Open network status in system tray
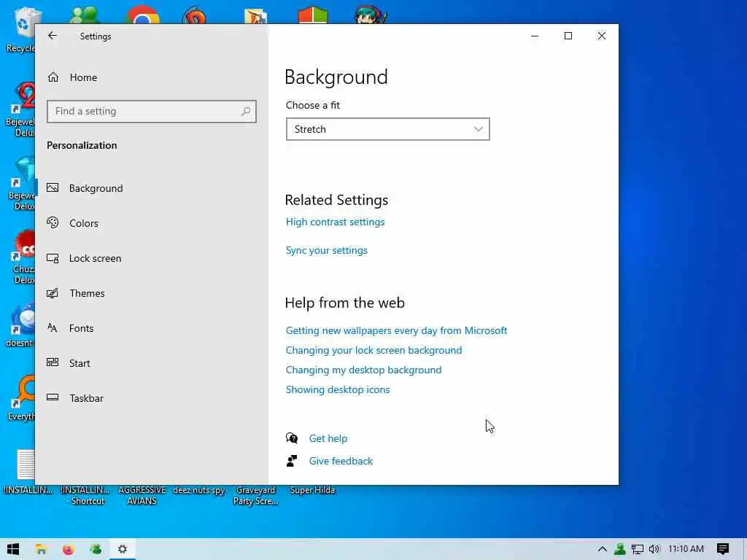The image size is (747, 560). click(638, 549)
